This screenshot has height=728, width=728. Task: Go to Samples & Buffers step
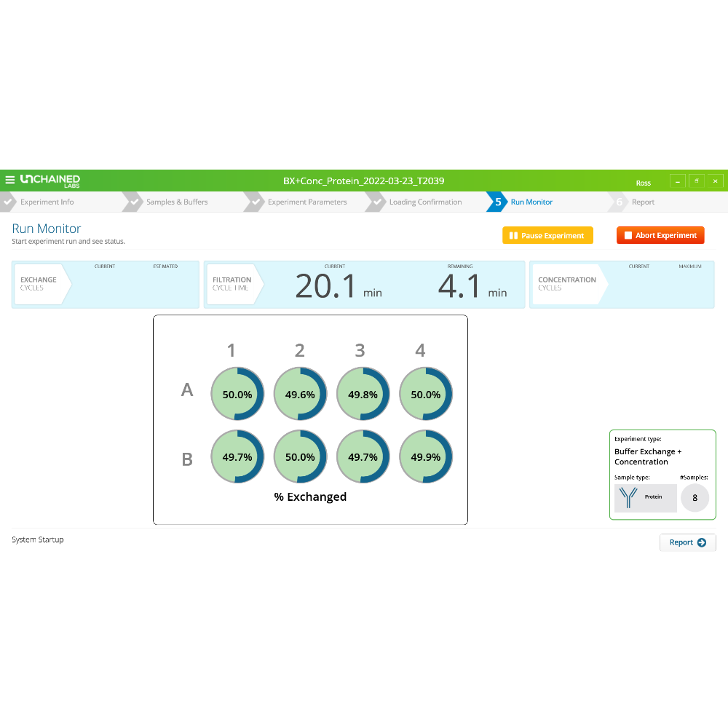point(176,202)
